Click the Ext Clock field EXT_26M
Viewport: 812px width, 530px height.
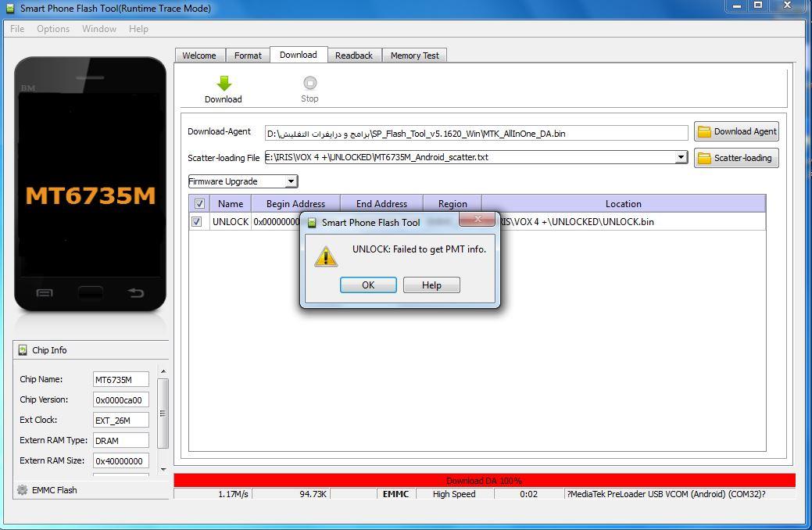pos(120,420)
